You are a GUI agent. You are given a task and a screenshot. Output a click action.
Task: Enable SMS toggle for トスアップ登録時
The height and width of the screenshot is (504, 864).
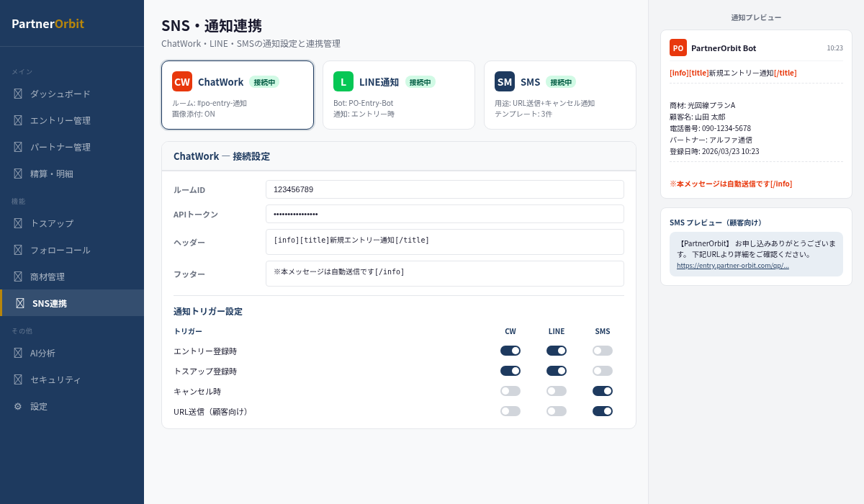pos(603,371)
